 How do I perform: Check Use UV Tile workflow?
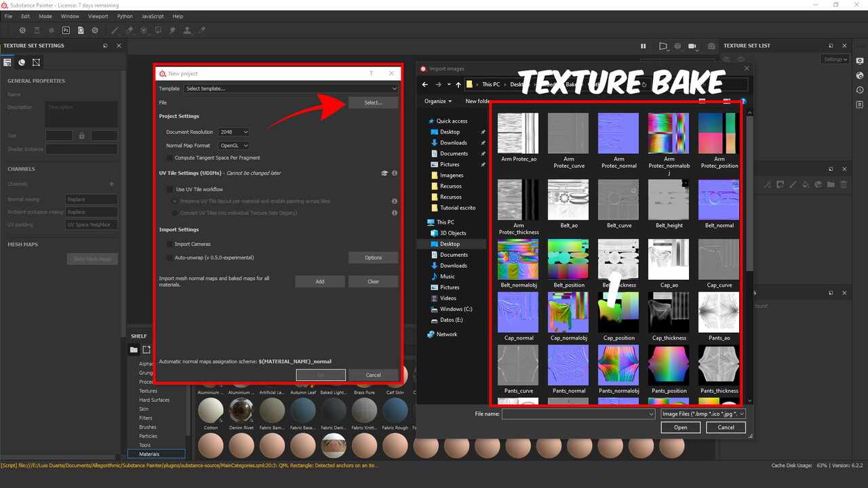(170, 189)
